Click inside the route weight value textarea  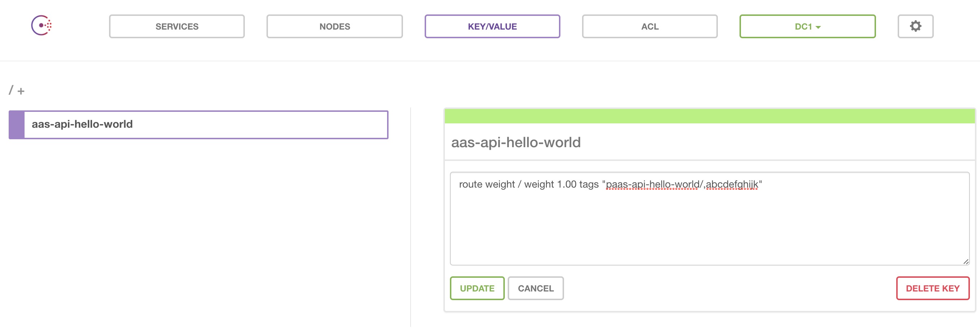tap(710, 219)
